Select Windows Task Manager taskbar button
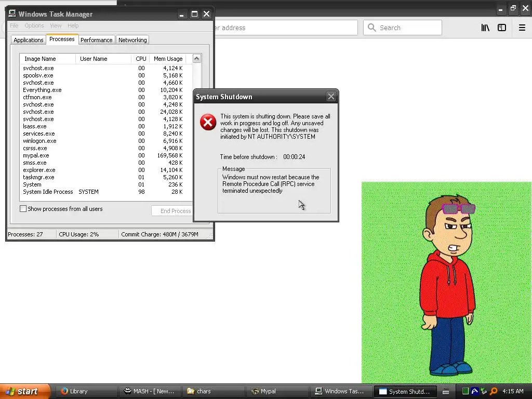532x399 pixels. pyautogui.click(x=341, y=391)
